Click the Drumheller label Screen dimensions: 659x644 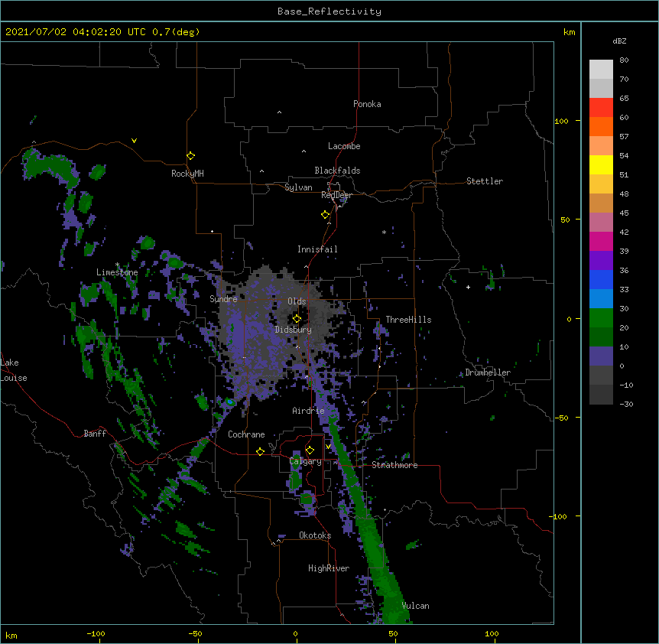[x=488, y=372]
